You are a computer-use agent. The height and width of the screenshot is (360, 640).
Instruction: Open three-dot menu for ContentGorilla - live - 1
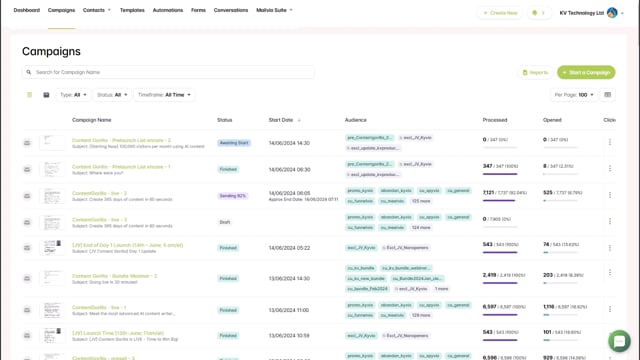click(610, 309)
